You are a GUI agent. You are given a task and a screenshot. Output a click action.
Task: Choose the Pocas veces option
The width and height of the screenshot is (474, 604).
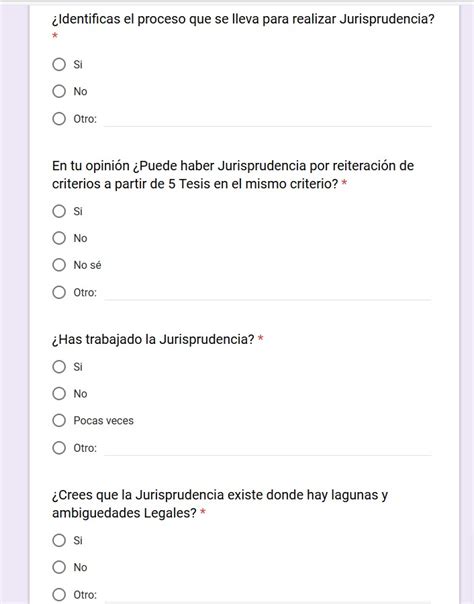(59, 421)
